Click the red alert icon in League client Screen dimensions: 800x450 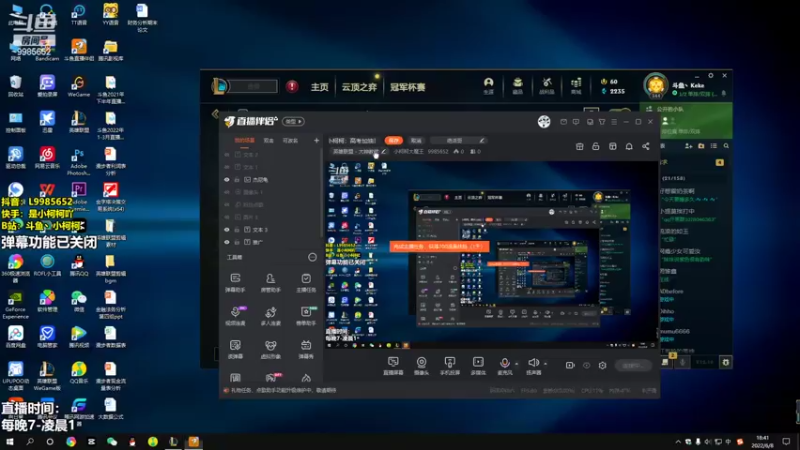pyautogui.click(x=292, y=86)
